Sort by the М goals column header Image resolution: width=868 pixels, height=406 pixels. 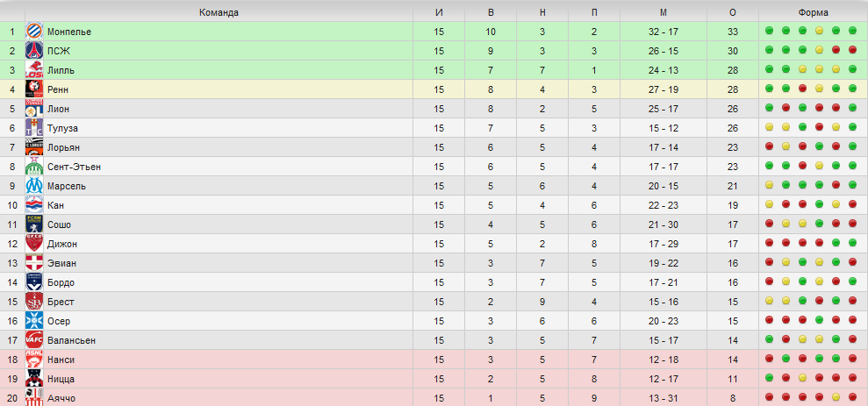(663, 12)
